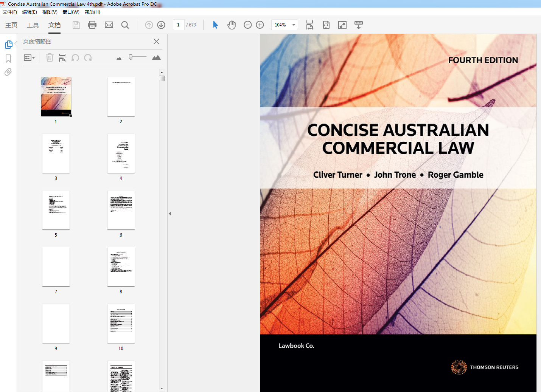Send file by email envelope icon
The width and height of the screenshot is (541, 392).
(109, 25)
